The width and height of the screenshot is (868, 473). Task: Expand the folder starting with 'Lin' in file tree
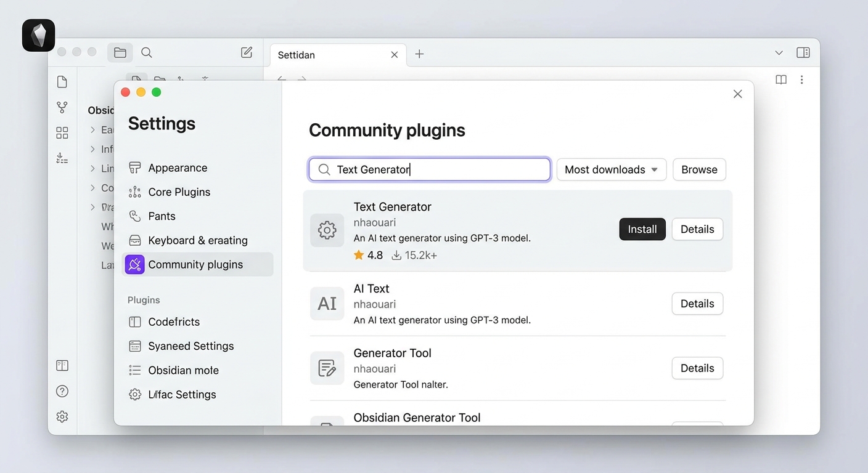92,168
